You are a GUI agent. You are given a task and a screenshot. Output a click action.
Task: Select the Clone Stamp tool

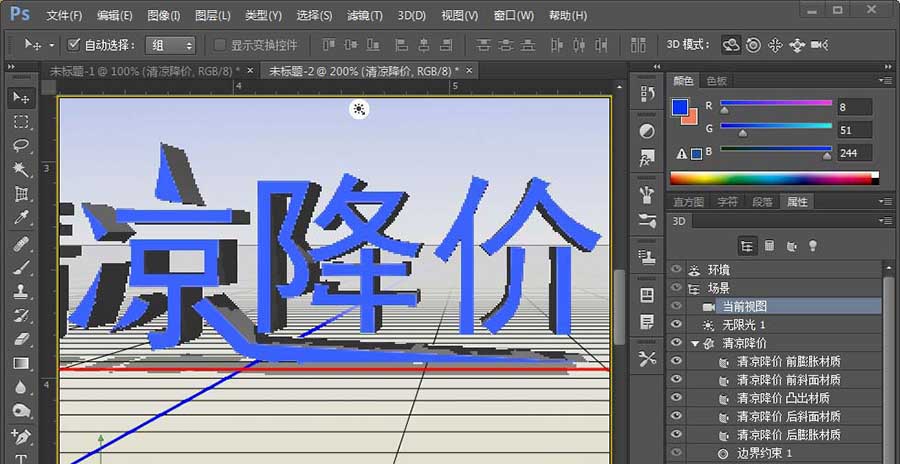point(21,291)
